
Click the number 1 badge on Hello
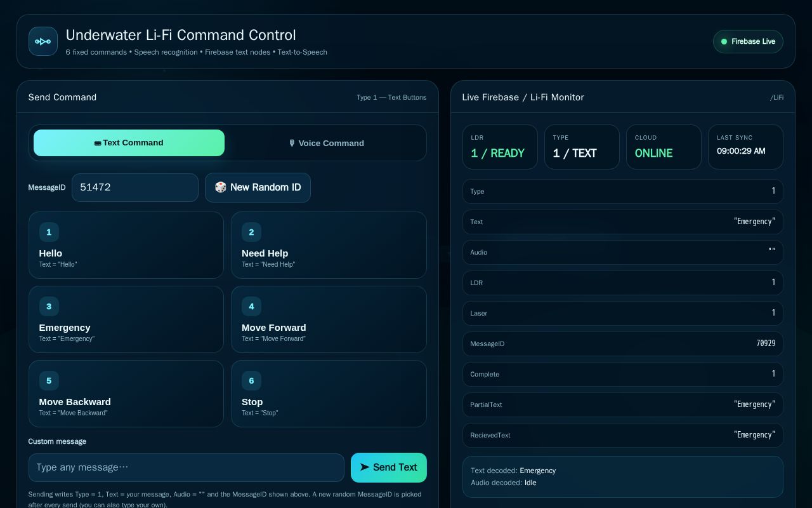click(49, 232)
